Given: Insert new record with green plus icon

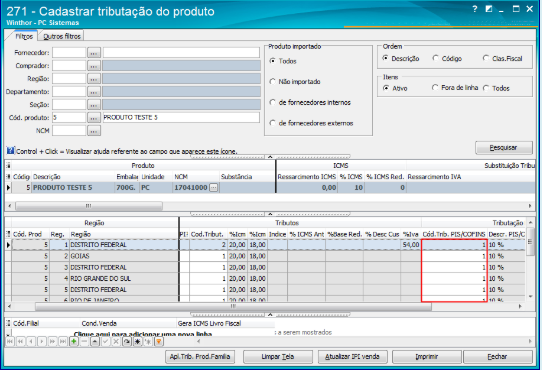Looking at the screenshot, I should 74,342.
